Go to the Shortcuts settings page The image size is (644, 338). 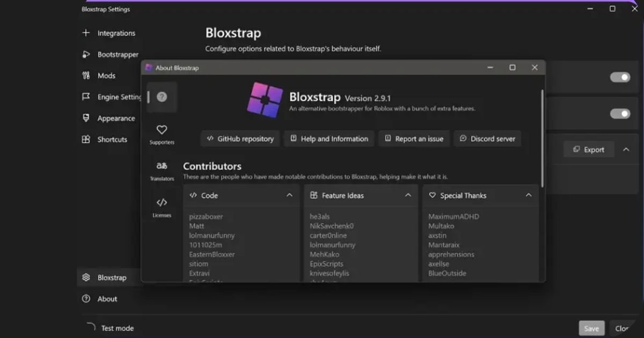click(x=112, y=139)
